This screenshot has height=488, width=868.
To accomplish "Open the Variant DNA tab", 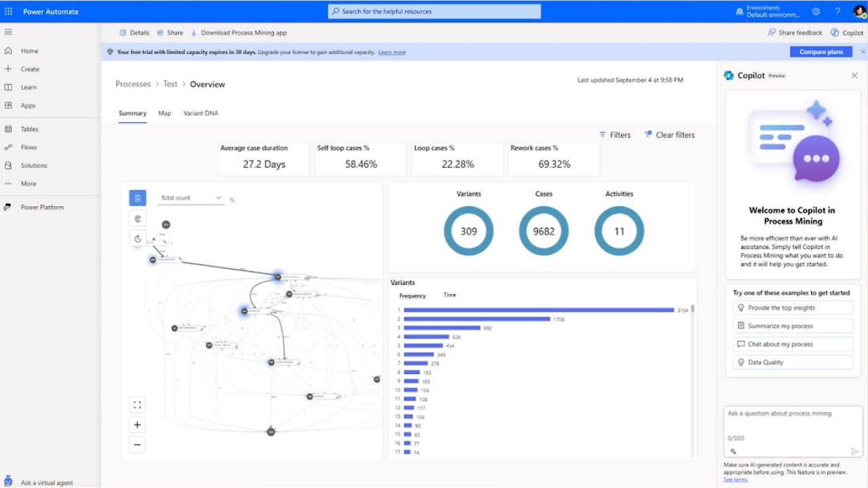I will [x=200, y=113].
